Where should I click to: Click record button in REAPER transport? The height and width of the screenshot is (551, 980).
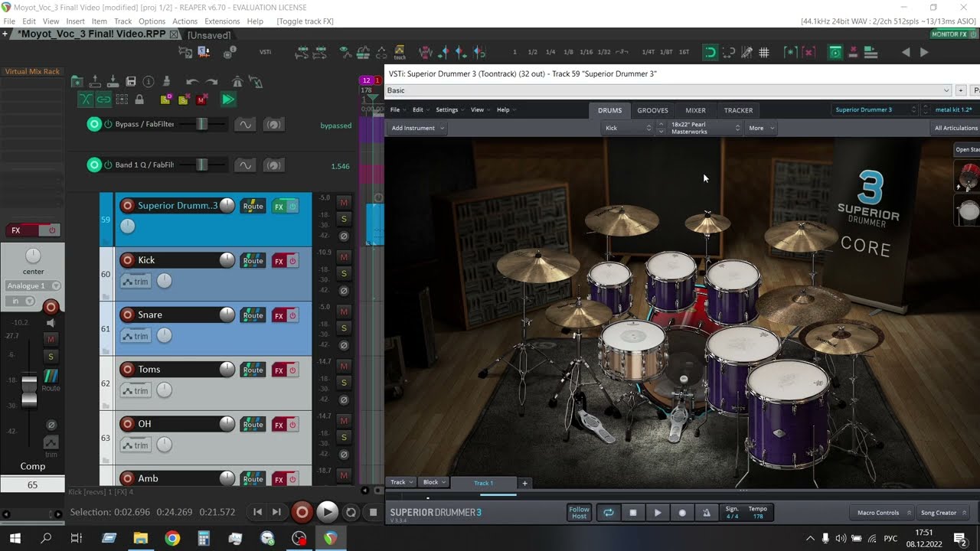point(302,513)
